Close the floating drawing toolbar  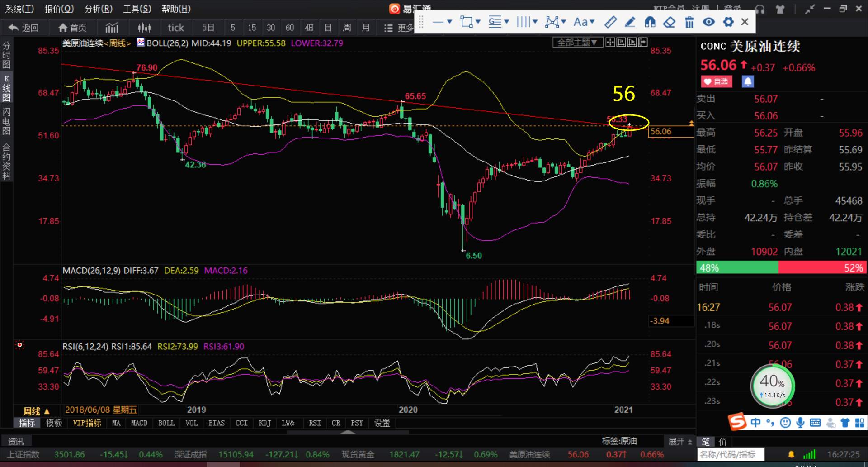coord(745,22)
